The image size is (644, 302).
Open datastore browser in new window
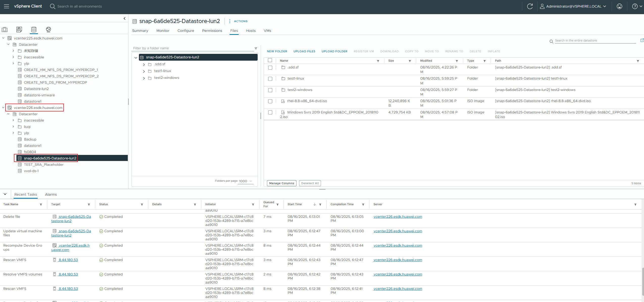tap(642, 40)
